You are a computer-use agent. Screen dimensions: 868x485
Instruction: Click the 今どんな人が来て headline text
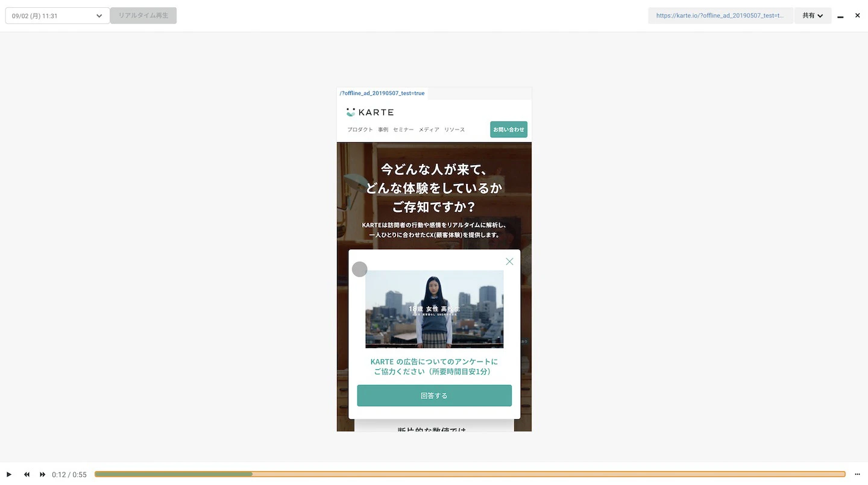point(434,169)
